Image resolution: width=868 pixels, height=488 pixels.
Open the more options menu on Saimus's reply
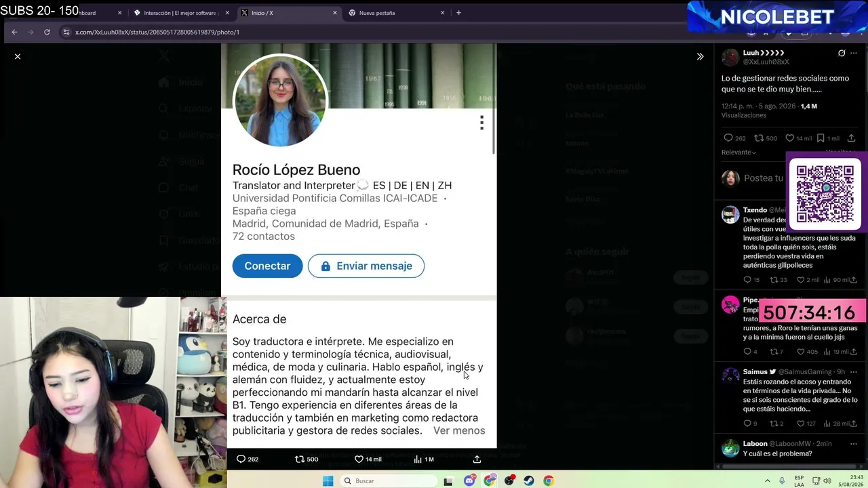(854, 371)
